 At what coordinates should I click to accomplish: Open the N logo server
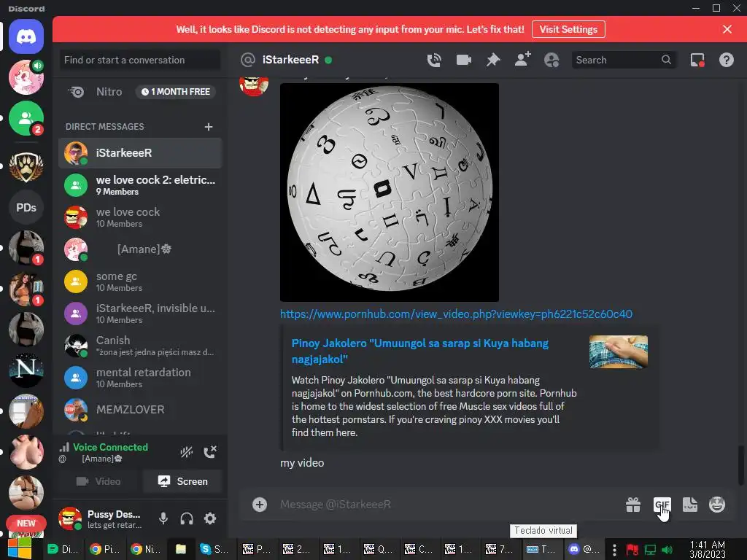click(x=26, y=370)
